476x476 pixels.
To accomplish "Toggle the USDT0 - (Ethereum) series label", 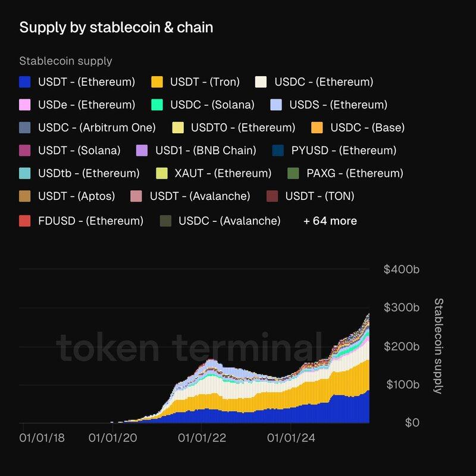I will coord(243,127).
